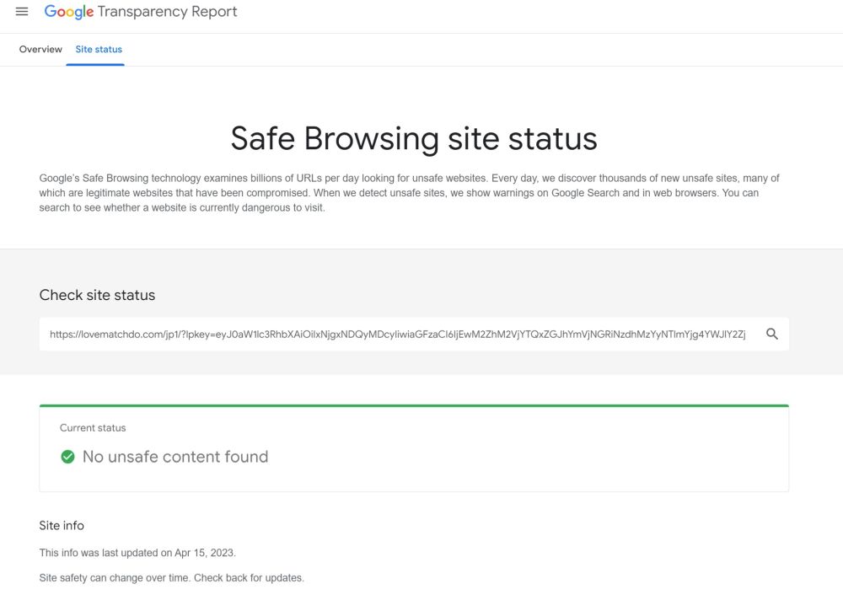
Task: Click the URL input field
Action: point(396,334)
